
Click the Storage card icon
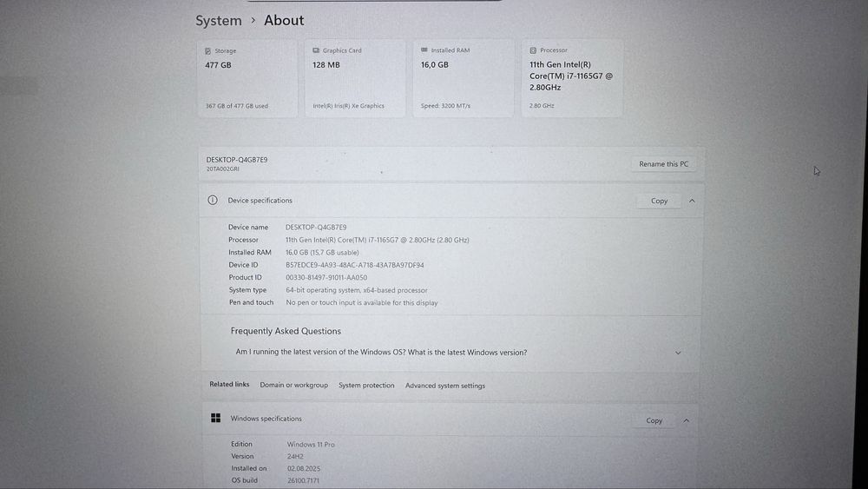(207, 51)
